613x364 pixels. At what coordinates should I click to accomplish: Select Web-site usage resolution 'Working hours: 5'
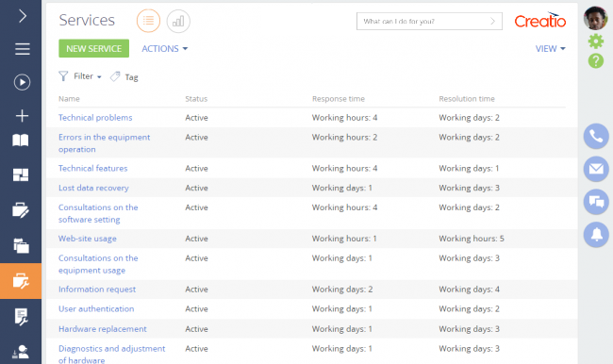[472, 239]
